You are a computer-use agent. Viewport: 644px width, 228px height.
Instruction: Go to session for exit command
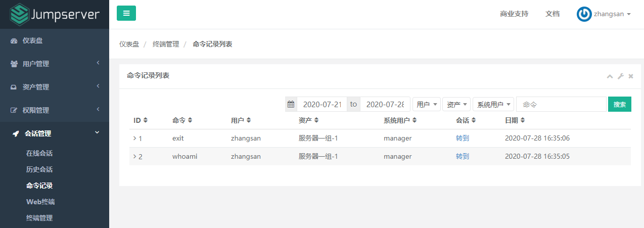[x=463, y=138]
